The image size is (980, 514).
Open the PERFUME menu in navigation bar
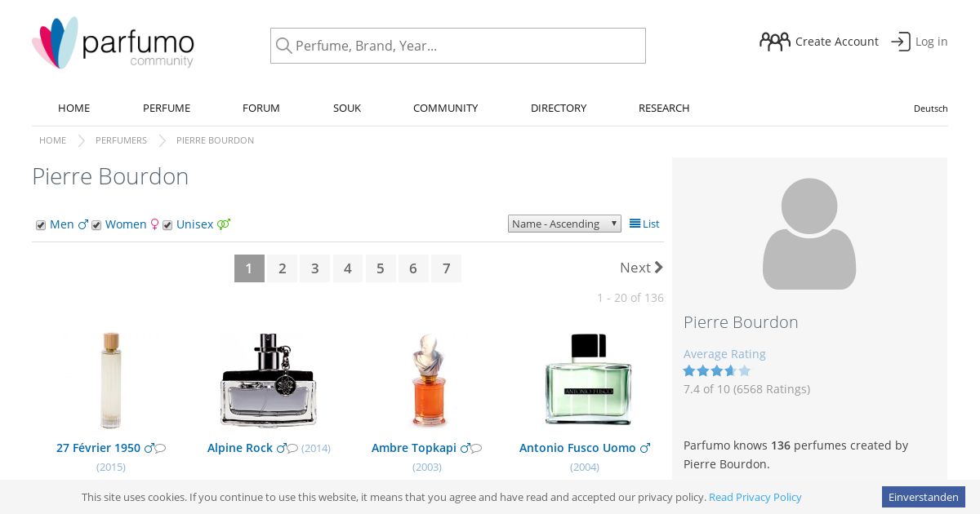point(167,108)
